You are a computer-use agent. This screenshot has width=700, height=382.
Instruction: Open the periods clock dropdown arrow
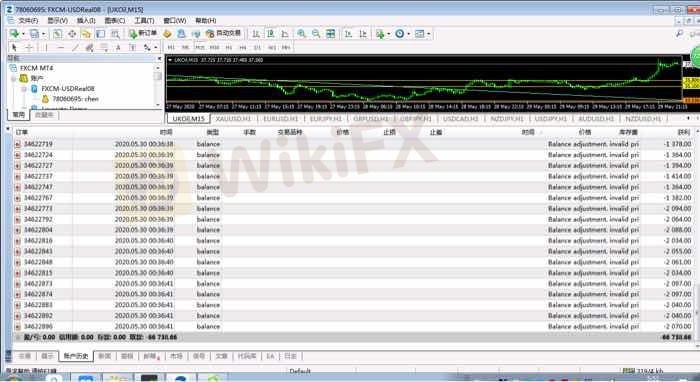click(408, 33)
